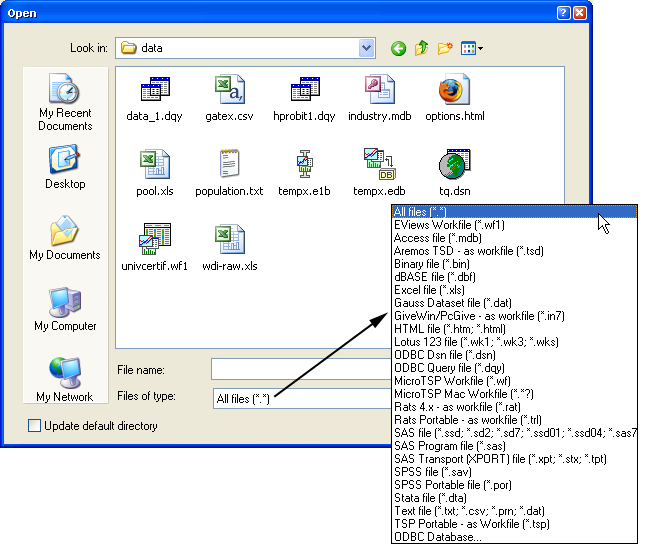Click the File name input field

click(x=300, y=370)
